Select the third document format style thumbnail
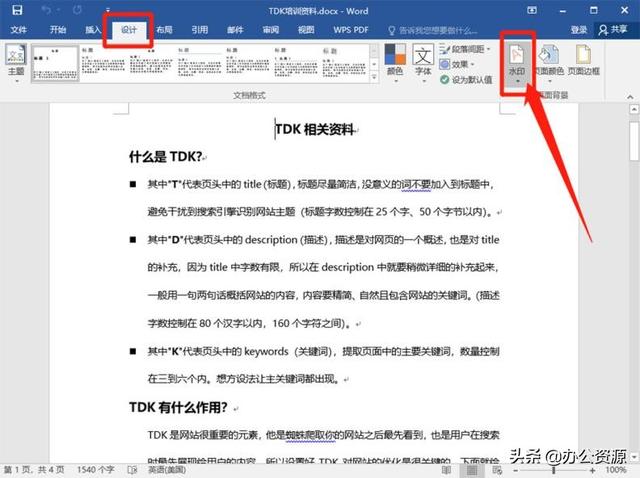This screenshot has width=640, height=478. pos(151,63)
